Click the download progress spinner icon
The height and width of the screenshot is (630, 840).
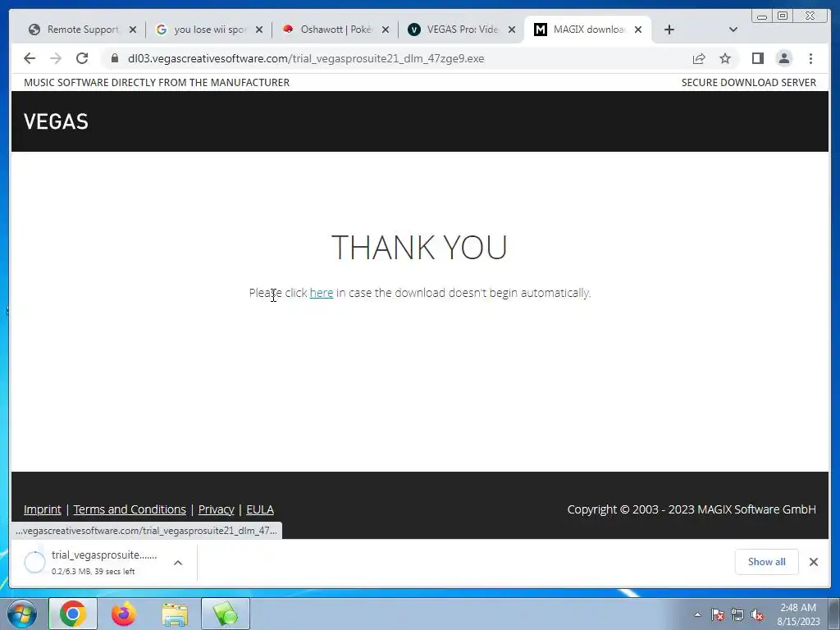[x=34, y=563]
